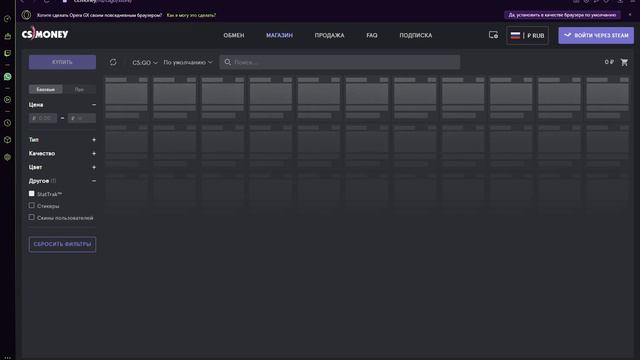Open Twitch from the Opera sidebar
The image size is (640, 360).
tap(7, 53)
